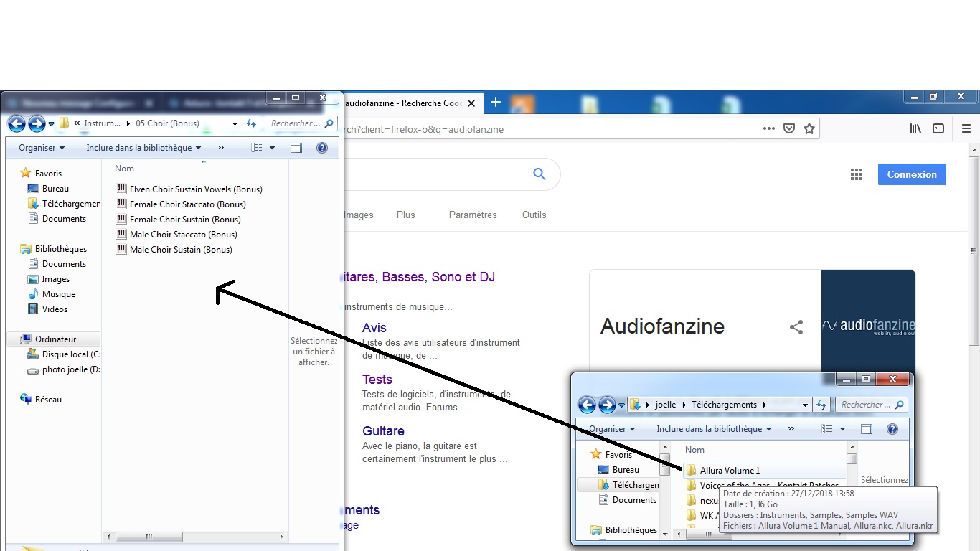Open a new Firefox tab

pyautogui.click(x=495, y=103)
